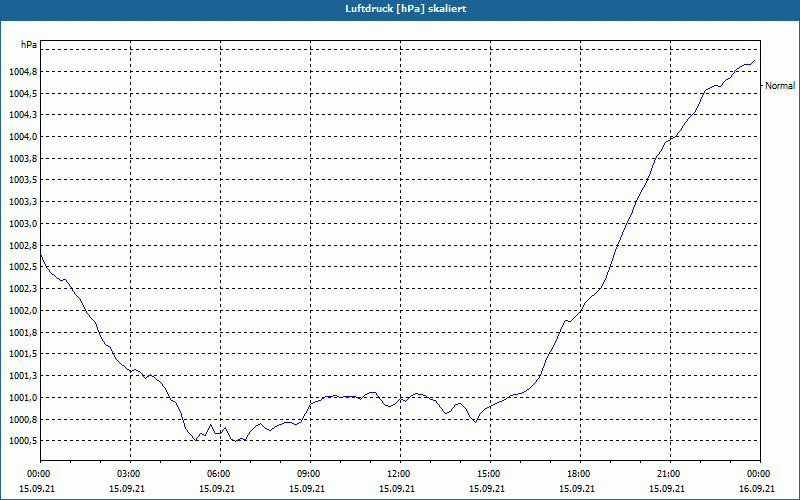This screenshot has height=500, width=800.
Task: Select the 15.09.21 date below 06:00
Action: 217,489
